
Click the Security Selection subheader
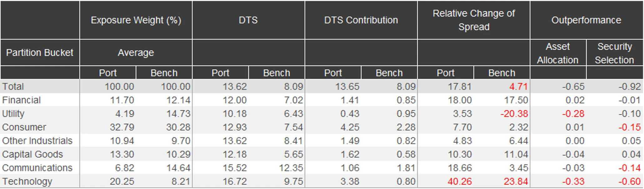coord(614,53)
